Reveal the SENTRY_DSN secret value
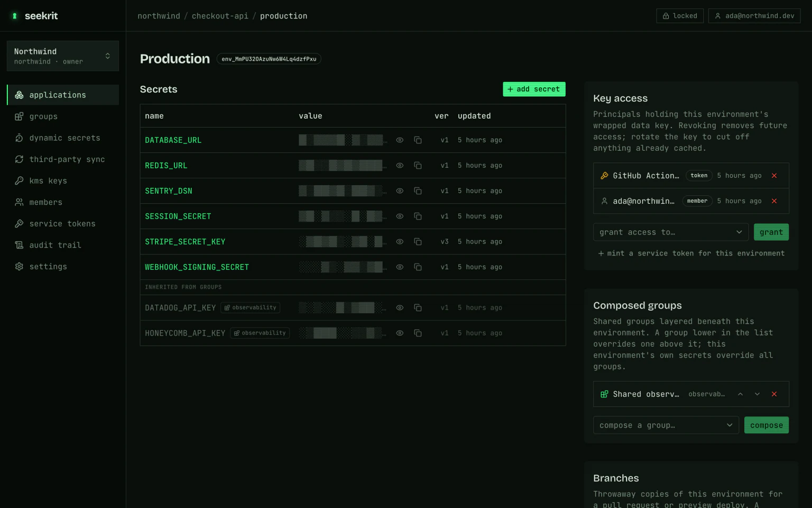 400,191
